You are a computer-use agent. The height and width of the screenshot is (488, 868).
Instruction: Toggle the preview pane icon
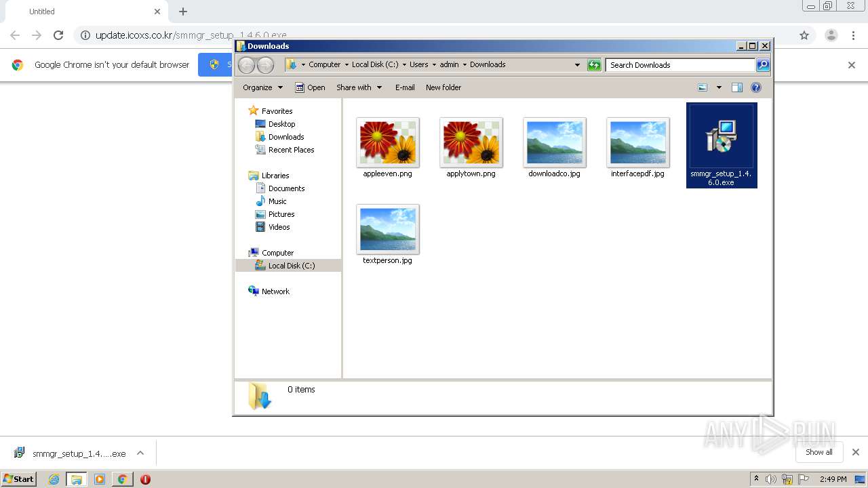(x=737, y=87)
